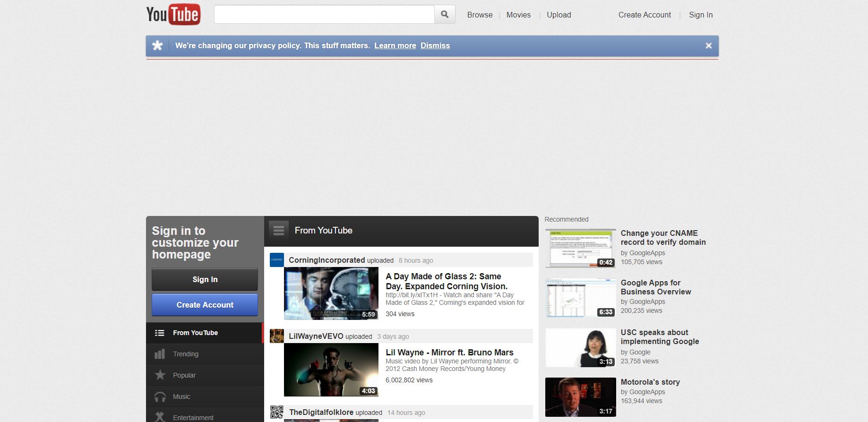Select the Entertainment sidebar category

[x=205, y=415]
